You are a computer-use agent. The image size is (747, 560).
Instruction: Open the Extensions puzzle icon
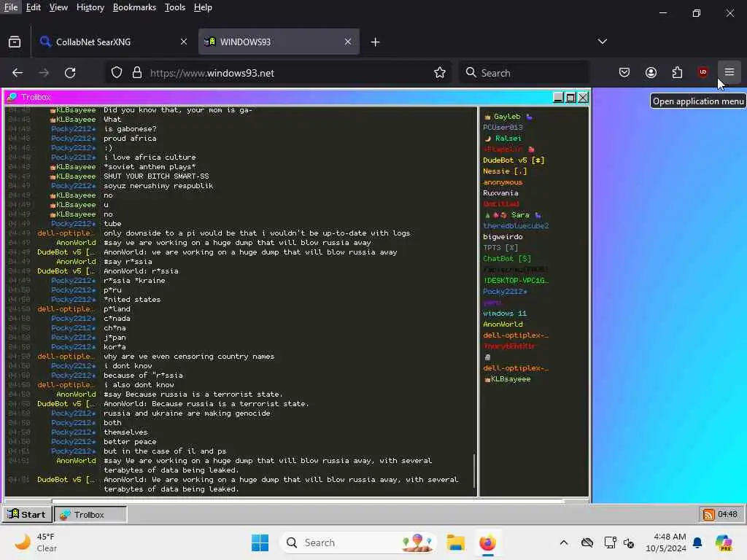coord(677,72)
